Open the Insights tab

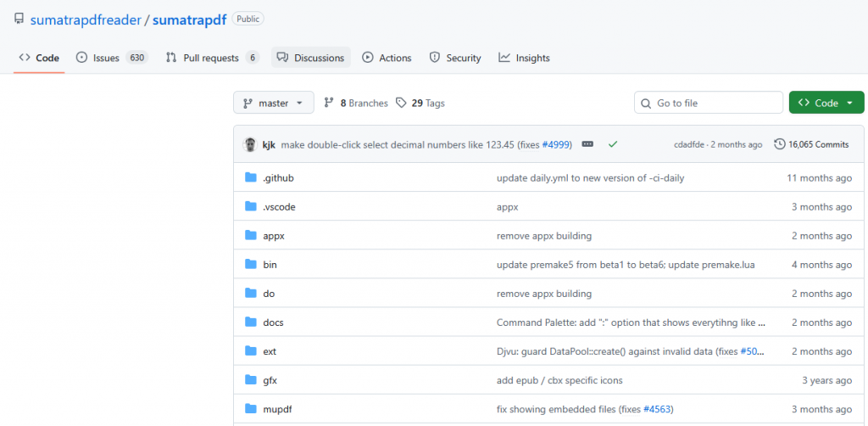524,58
